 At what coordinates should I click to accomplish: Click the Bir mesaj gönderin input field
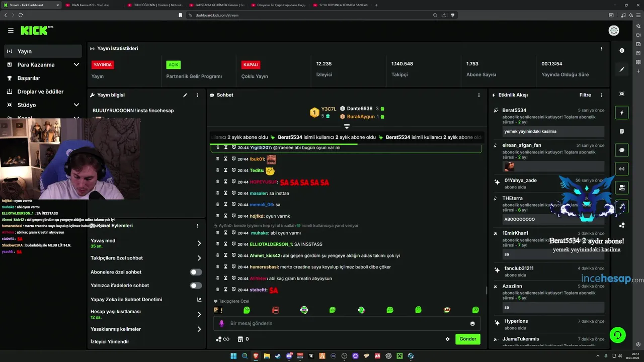[347, 323]
